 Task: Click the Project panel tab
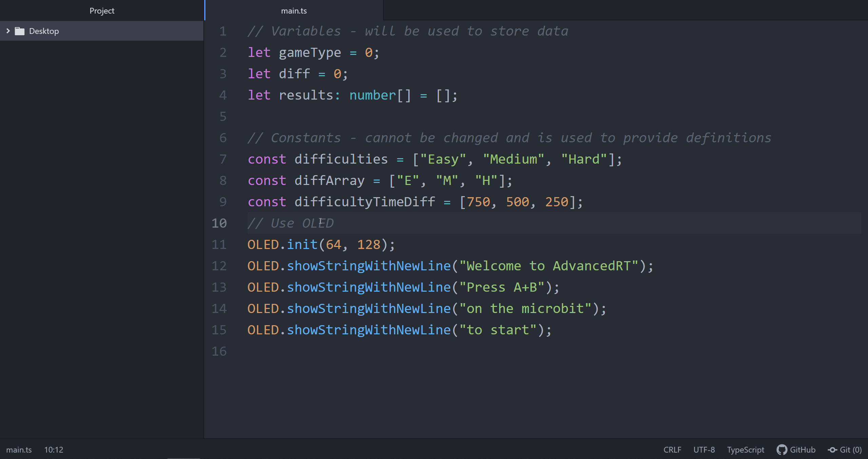coord(102,11)
